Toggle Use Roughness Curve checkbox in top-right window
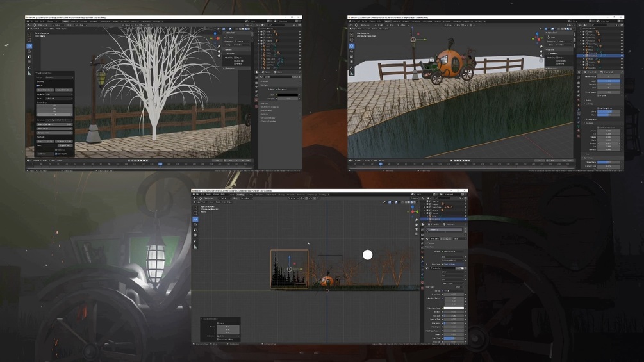Screen dimensions: 644x362 598,128
